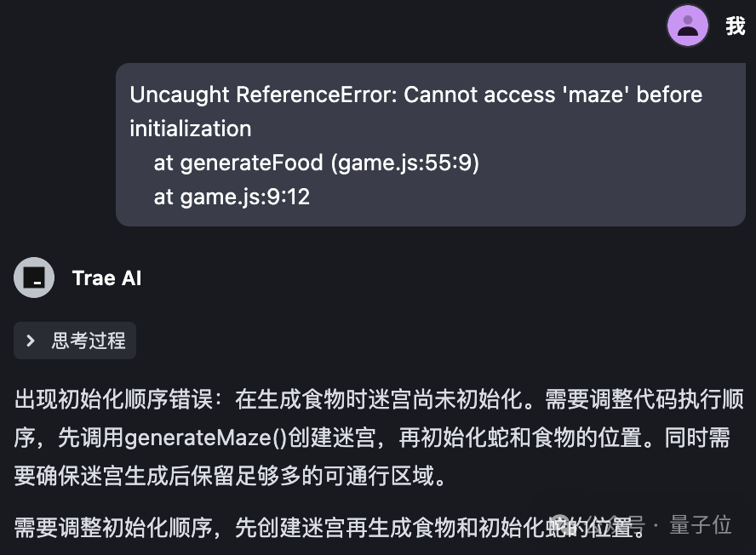Click the 我 username label
756x555 pixels.
737,26
